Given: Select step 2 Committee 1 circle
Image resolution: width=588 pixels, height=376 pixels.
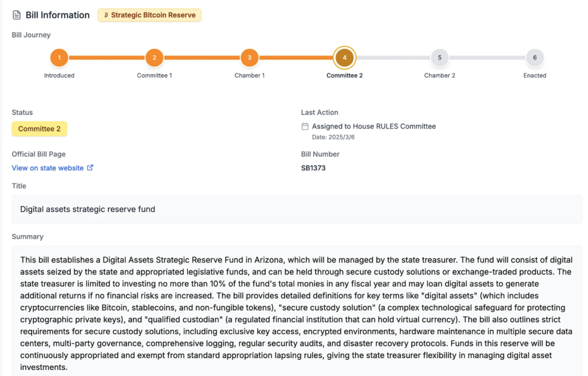Looking at the screenshot, I should tap(154, 58).
